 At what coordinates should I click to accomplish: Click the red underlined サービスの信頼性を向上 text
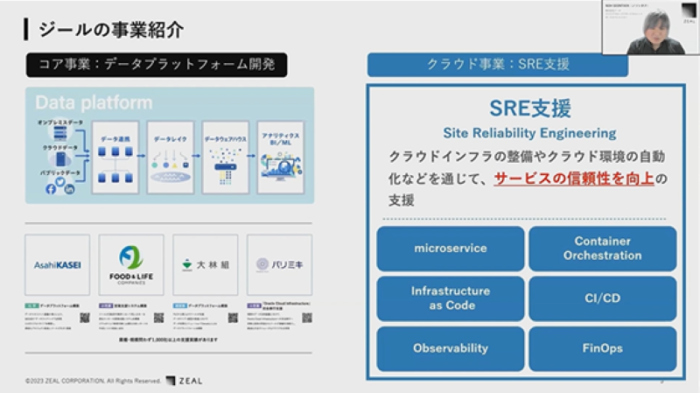574,179
